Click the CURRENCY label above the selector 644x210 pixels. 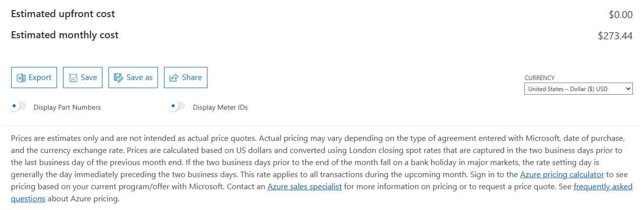pyautogui.click(x=540, y=78)
